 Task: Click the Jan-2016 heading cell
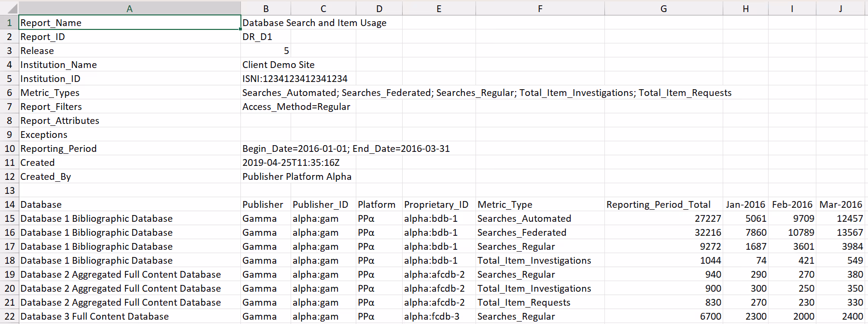745,204
